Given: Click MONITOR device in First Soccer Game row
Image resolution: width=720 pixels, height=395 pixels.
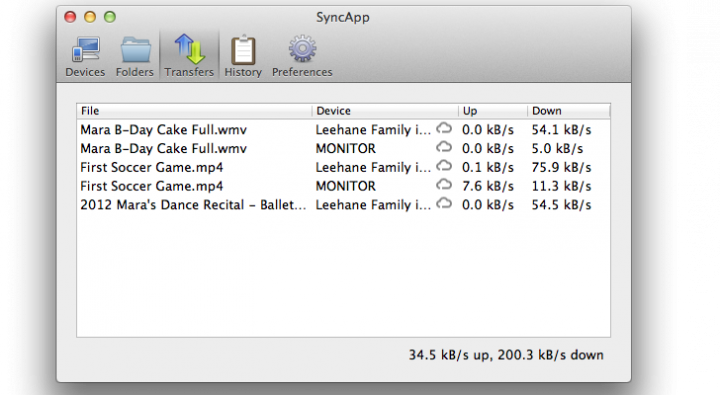Looking at the screenshot, I should (x=346, y=186).
